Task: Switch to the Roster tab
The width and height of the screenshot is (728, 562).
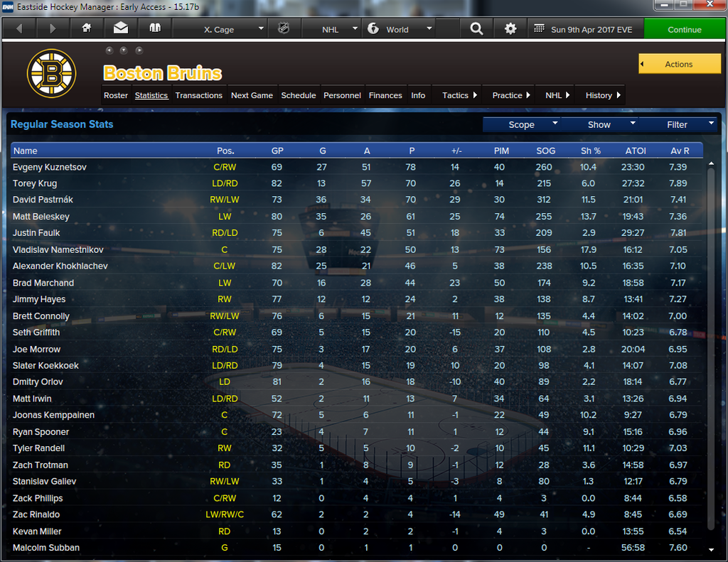Action: pyautogui.click(x=116, y=95)
